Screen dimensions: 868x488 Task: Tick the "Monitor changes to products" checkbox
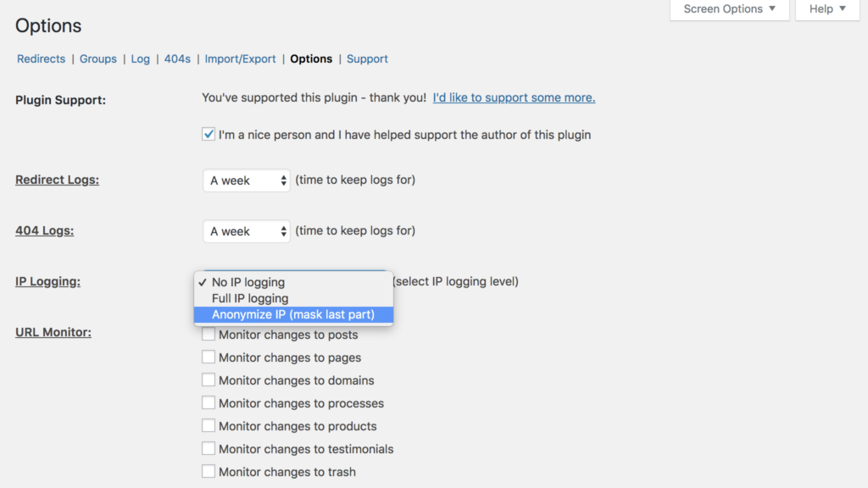point(209,426)
